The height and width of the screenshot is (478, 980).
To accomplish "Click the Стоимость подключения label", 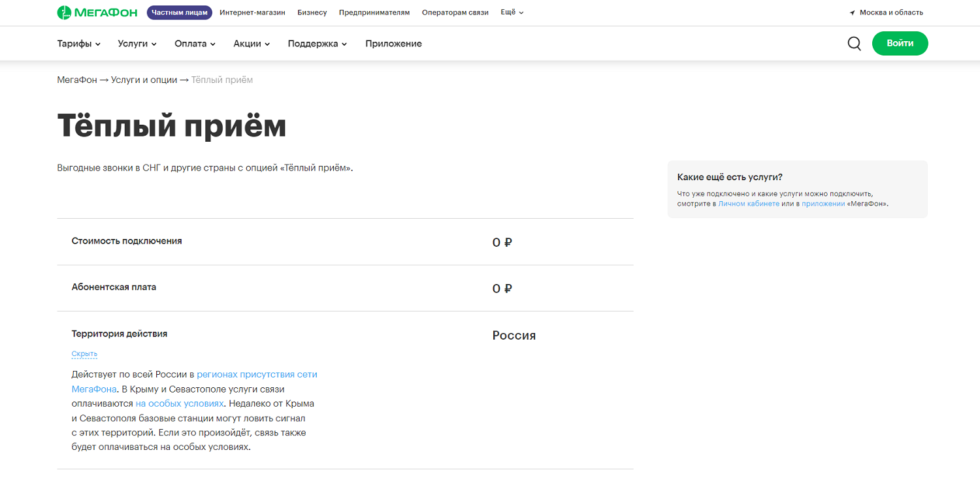I will pos(127,241).
